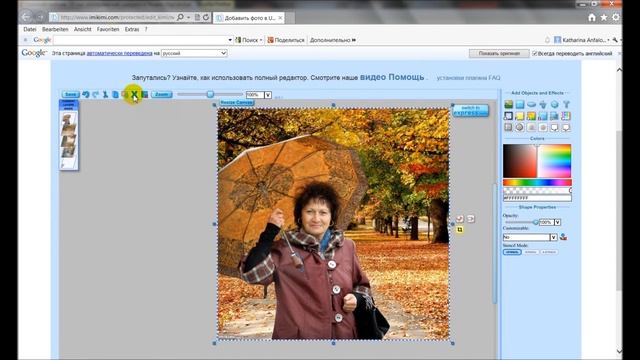Click the switch to express button
Screen dimensions: 640x360
[x=471, y=110]
